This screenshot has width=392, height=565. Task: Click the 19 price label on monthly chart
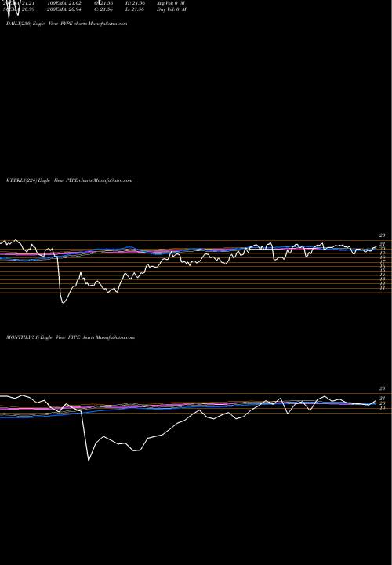(x=383, y=408)
